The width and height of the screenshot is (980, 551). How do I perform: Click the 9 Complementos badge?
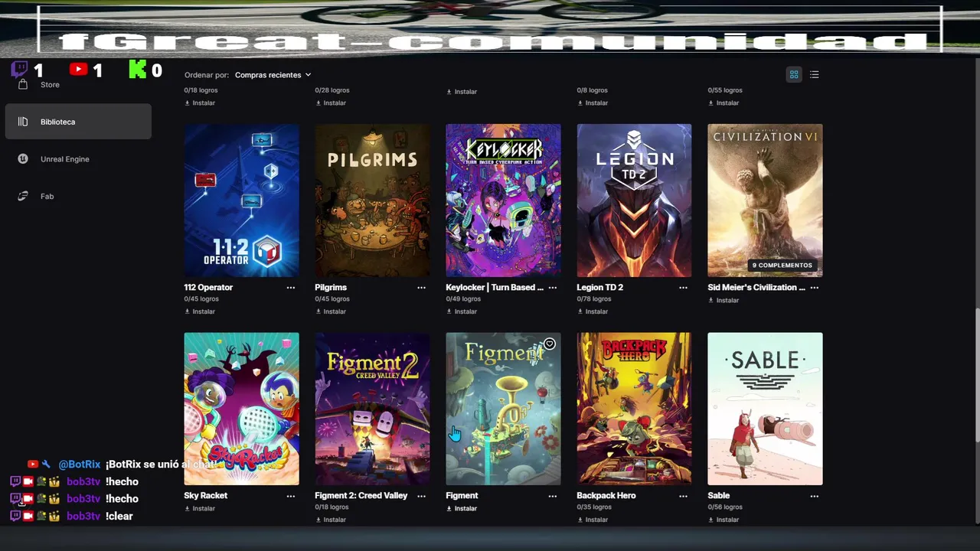782,266
